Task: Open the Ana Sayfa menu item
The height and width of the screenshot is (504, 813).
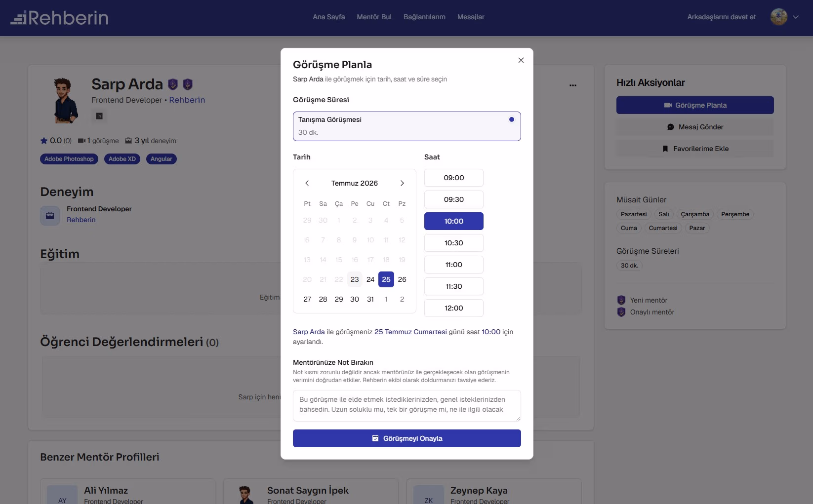Action: click(329, 17)
